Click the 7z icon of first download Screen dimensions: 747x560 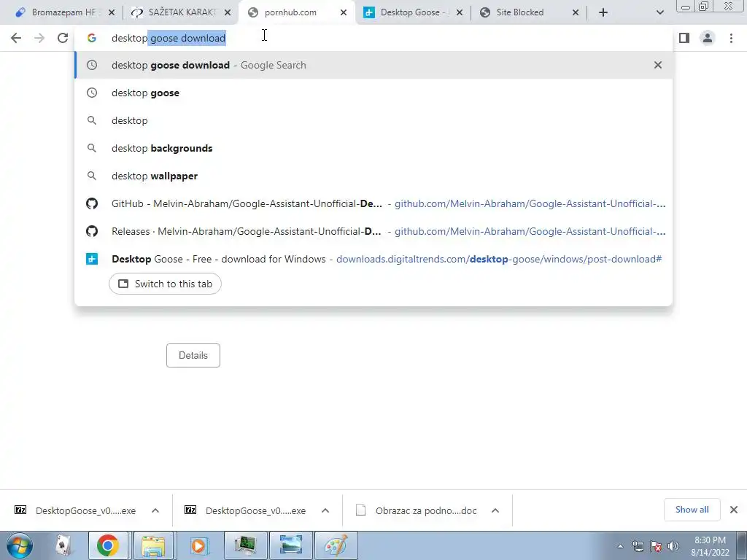20,510
